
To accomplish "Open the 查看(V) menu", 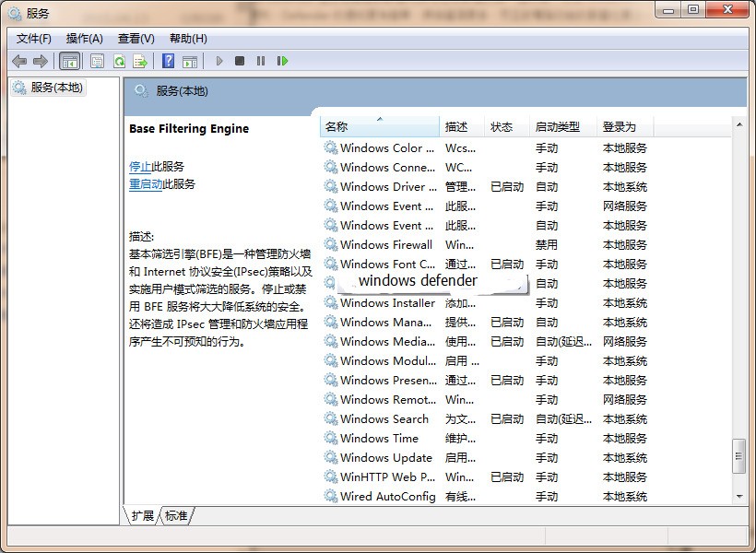I will click(x=136, y=39).
